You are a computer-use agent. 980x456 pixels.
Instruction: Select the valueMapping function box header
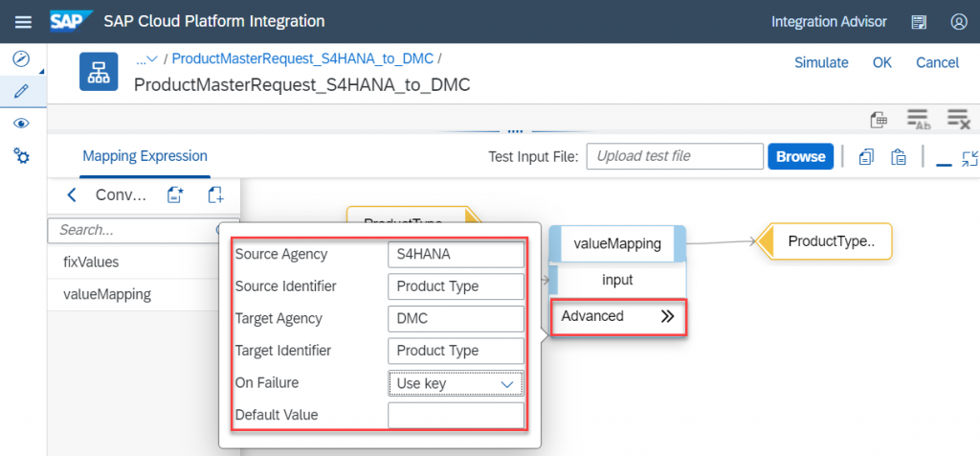(x=617, y=244)
